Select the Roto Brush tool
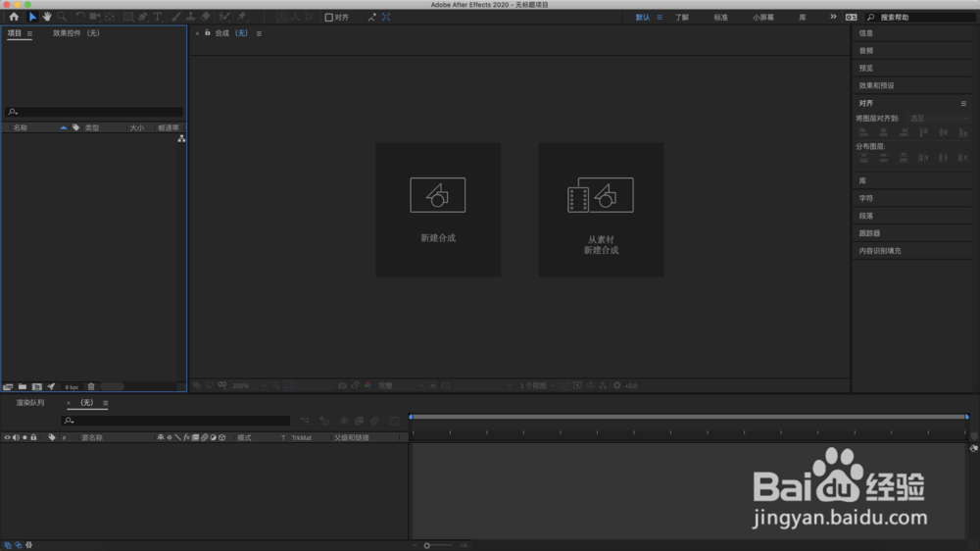This screenshot has height=551, width=980. pos(223,17)
